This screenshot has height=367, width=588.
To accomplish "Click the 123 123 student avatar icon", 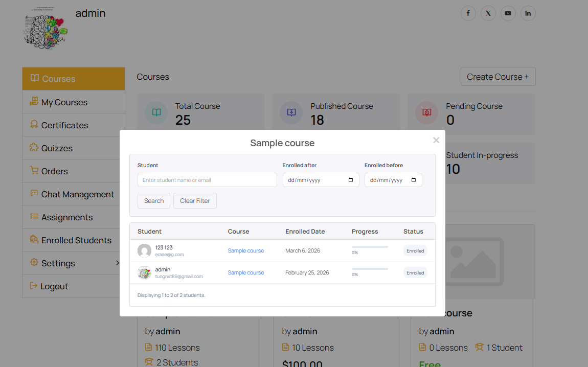I will tap(145, 250).
